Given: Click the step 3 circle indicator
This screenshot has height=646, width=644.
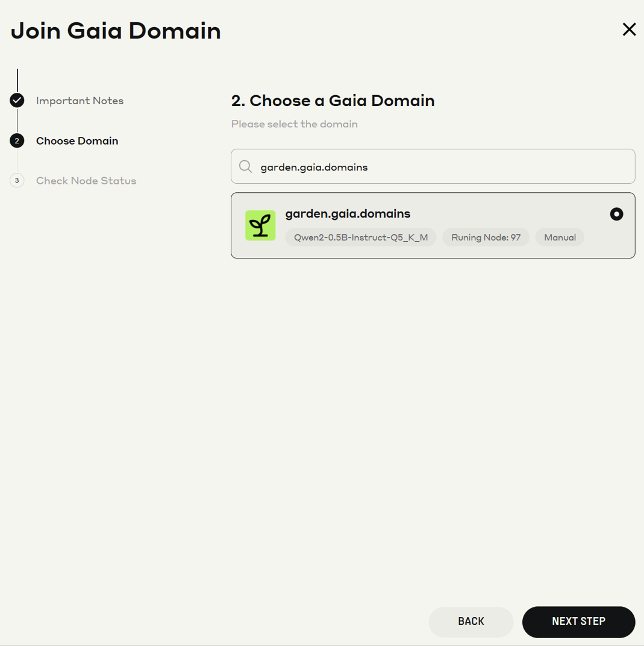Looking at the screenshot, I should click(17, 180).
